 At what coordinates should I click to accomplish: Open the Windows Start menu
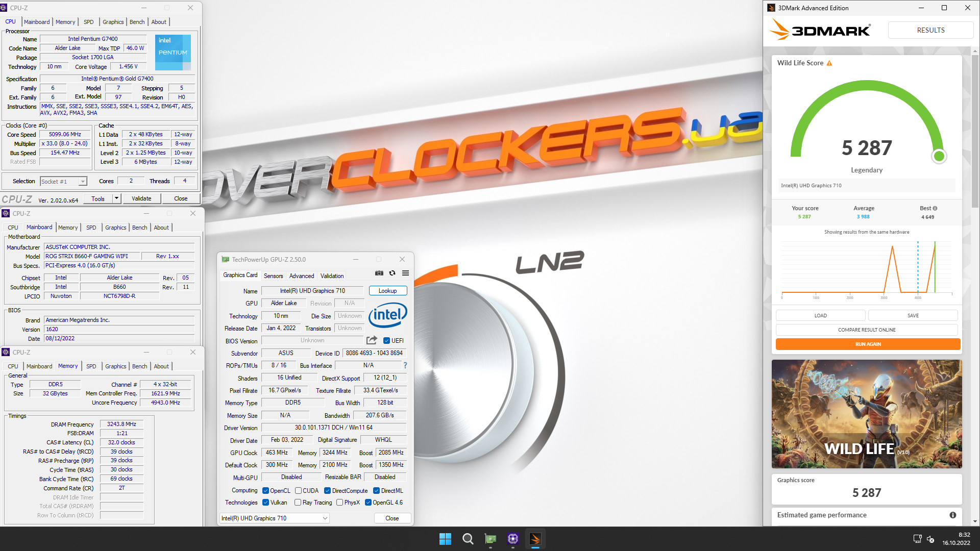pyautogui.click(x=445, y=539)
